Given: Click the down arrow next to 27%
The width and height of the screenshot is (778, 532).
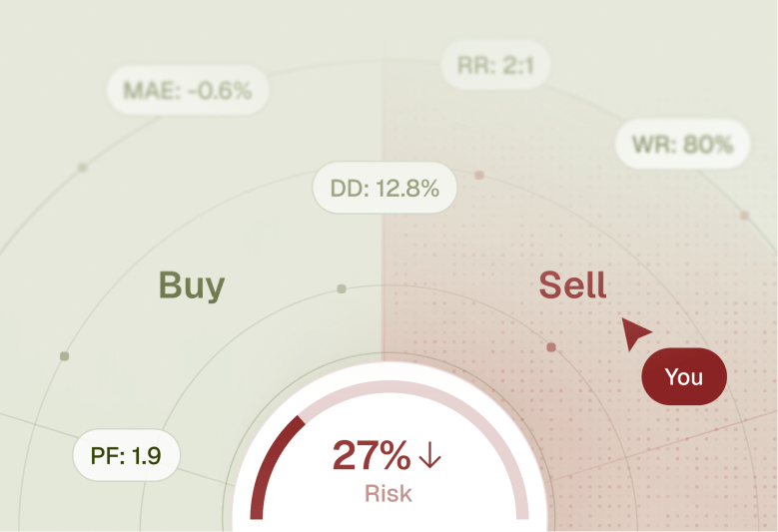Looking at the screenshot, I should click(429, 456).
